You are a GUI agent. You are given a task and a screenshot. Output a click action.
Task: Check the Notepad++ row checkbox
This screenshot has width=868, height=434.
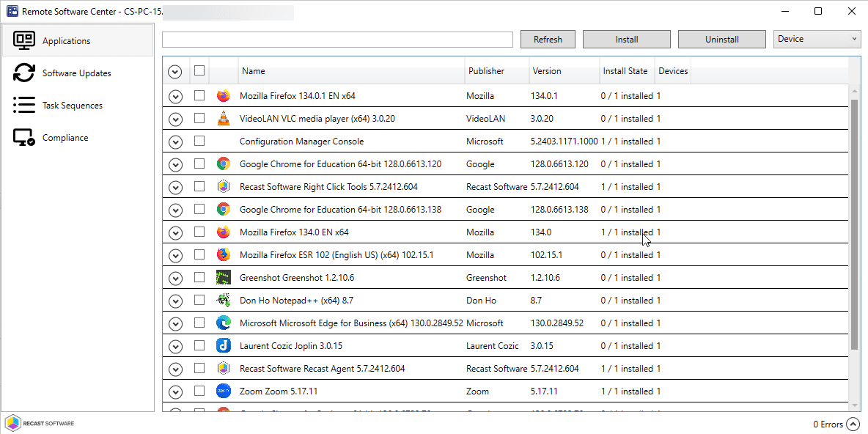199,300
